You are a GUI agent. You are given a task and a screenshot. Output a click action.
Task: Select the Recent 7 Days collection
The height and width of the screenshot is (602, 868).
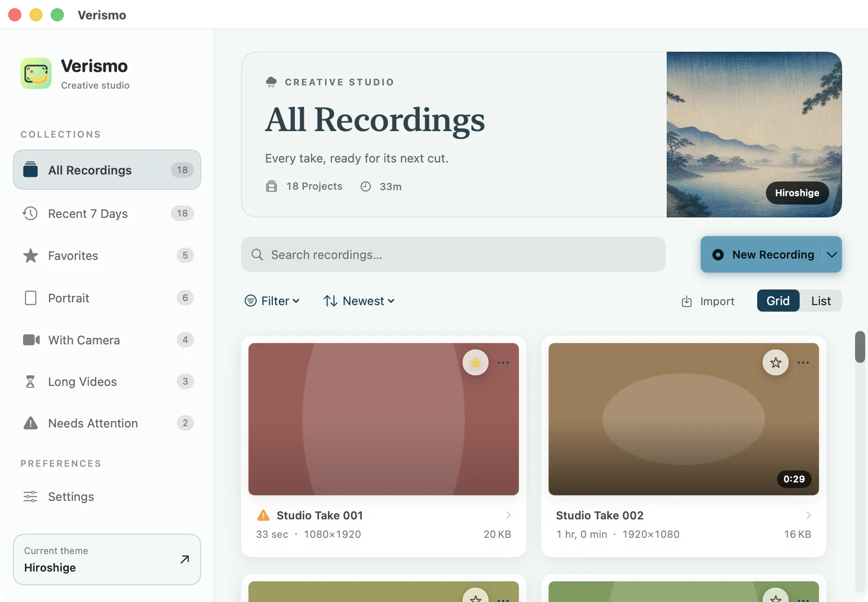click(107, 213)
